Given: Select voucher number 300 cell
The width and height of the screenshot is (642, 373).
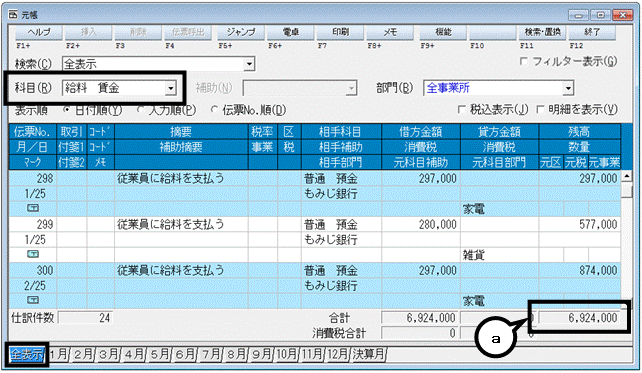Looking at the screenshot, I should tap(33, 270).
